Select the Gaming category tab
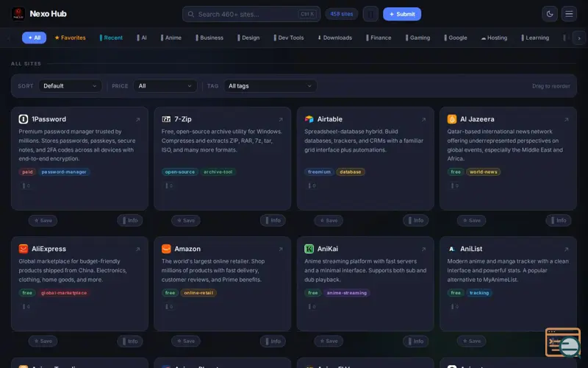This screenshot has height=368, width=588. (417, 38)
